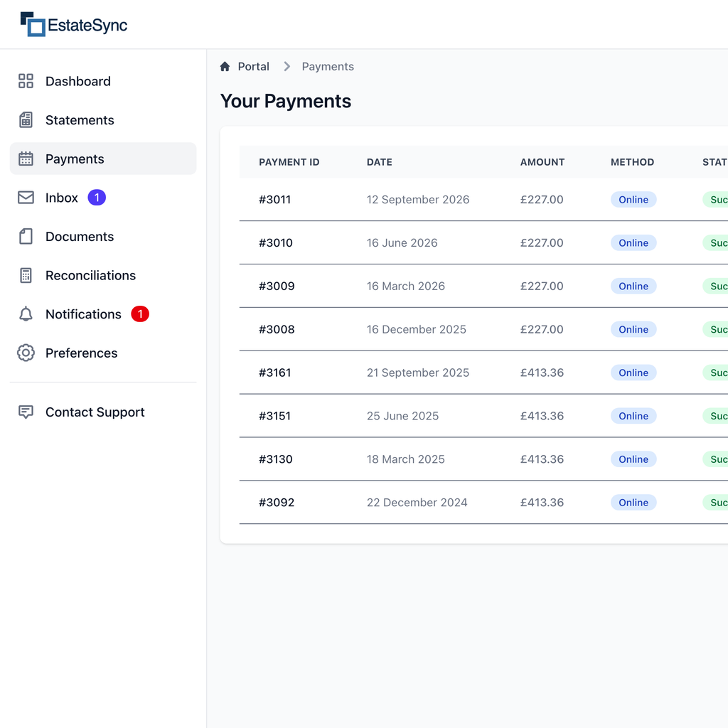Click the EstateSync logo icon

pyautogui.click(x=33, y=24)
